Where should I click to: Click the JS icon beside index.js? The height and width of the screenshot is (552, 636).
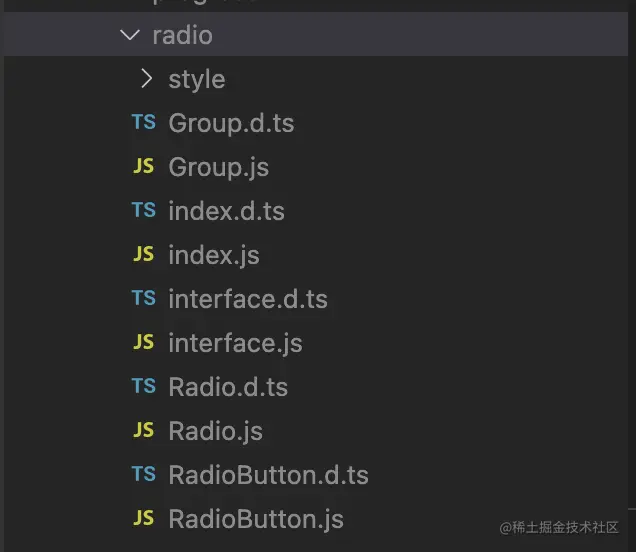[x=144, y=254]
